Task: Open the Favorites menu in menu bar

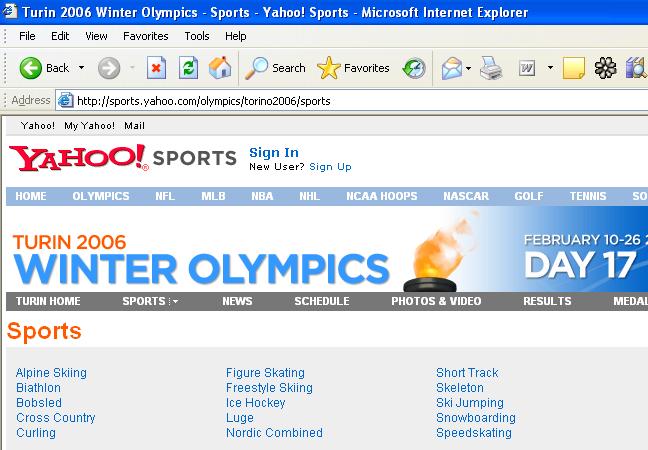Action: pyautogui.click(x=146, y=36)
